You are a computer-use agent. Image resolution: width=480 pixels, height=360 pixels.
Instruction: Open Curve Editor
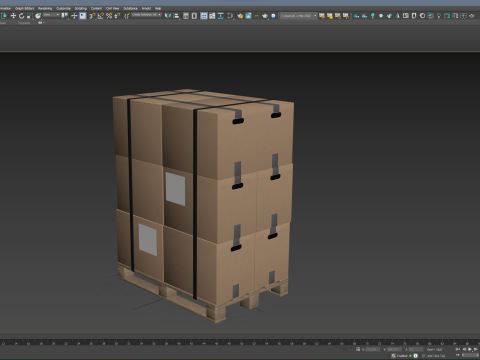tap(212, 16)
